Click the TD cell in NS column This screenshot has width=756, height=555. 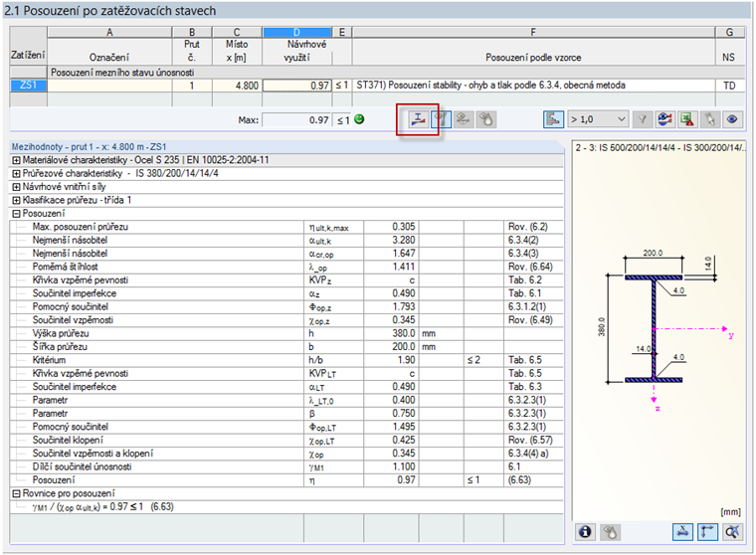coord(729,86)
